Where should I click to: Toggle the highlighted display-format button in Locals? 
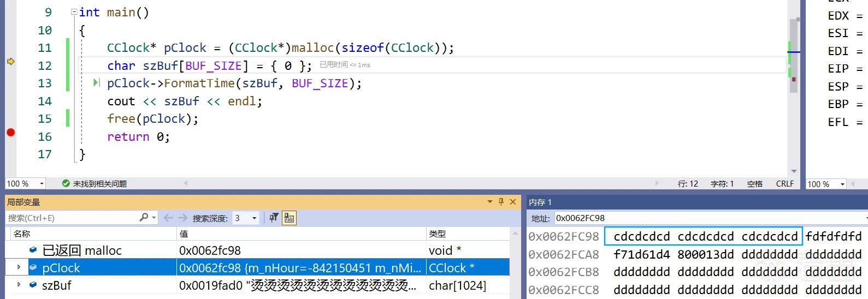(x=289, y=218)
